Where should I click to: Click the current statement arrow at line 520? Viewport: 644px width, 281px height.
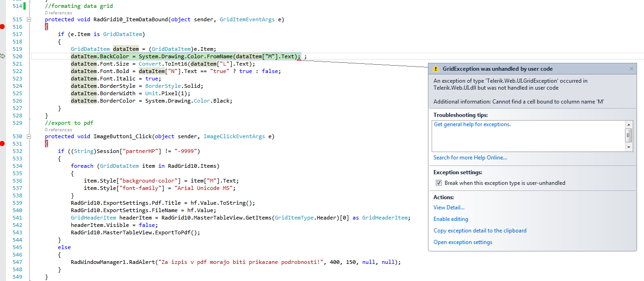3,56
